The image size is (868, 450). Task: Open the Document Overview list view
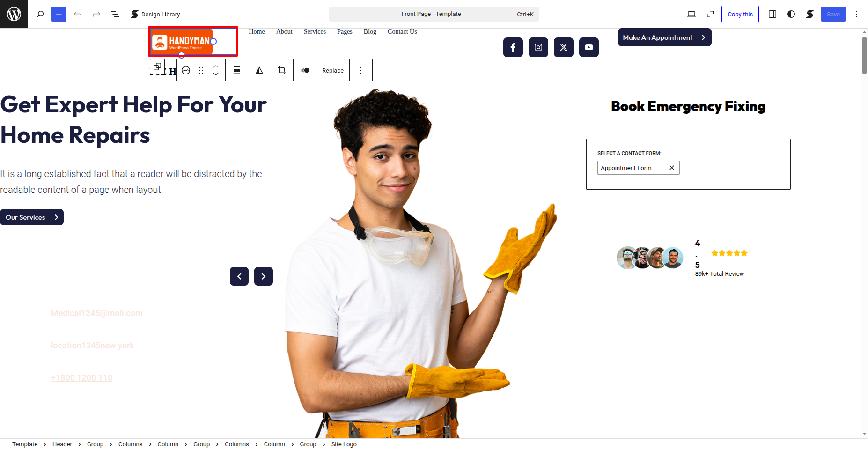point(115,14)
